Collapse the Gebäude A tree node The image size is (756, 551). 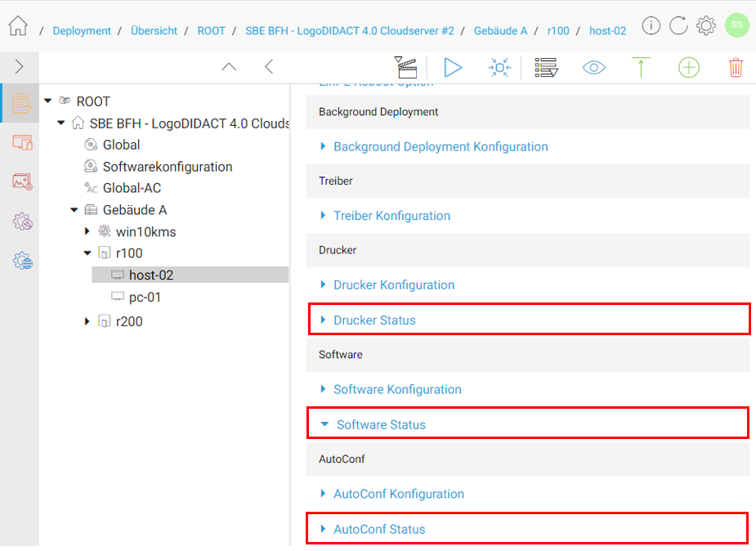74,210
